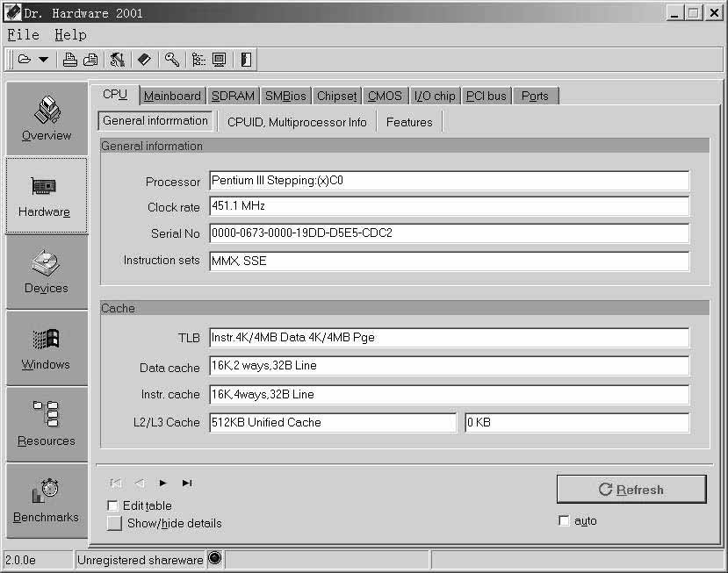728x573 pixels.
Task: Open the Windows sidebar section
Action: click(47, 348)
